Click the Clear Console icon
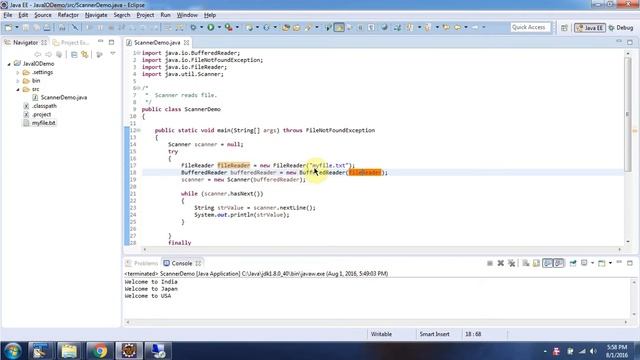This screenshot has width=640, height=360. point(526,263)
